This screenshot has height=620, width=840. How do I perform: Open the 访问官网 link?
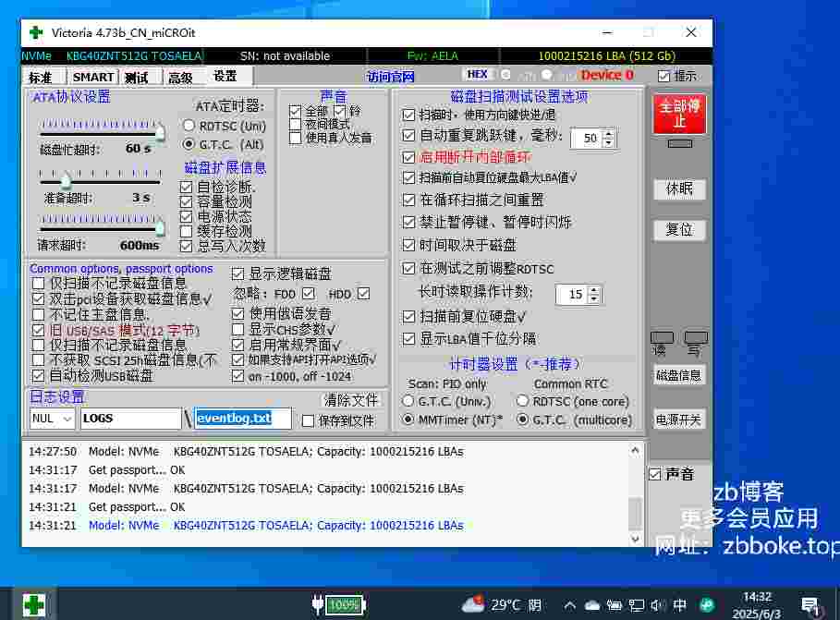390,77
